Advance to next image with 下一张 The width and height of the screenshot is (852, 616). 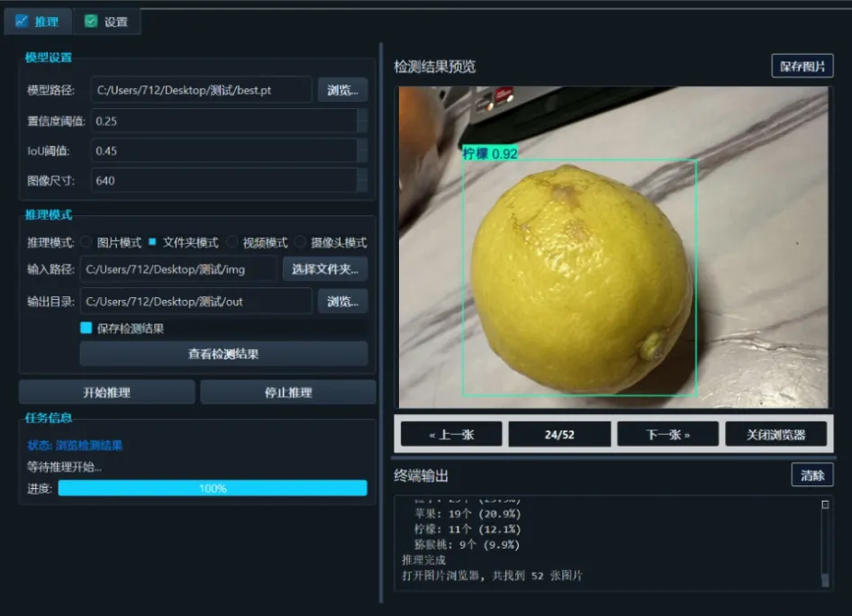(x=666, y=433)
